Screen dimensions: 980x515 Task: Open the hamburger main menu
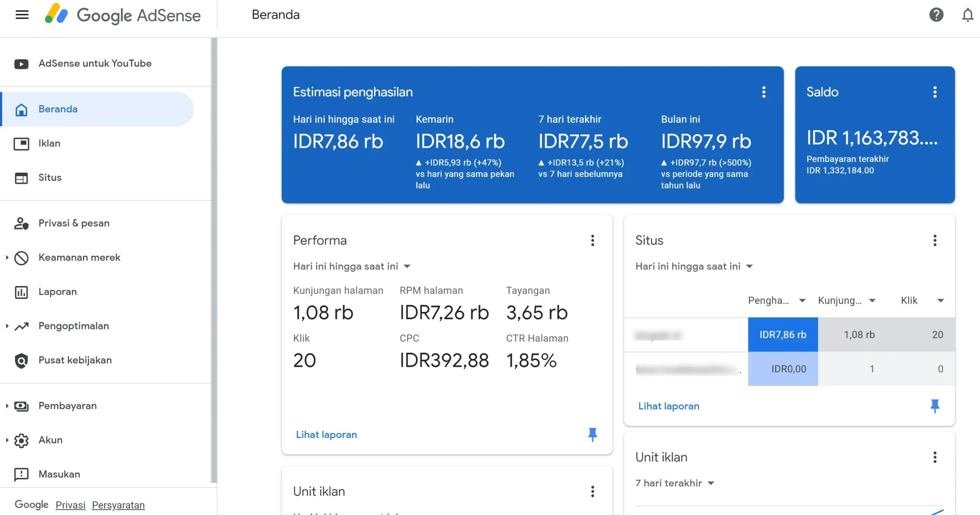tap(22, 15)
